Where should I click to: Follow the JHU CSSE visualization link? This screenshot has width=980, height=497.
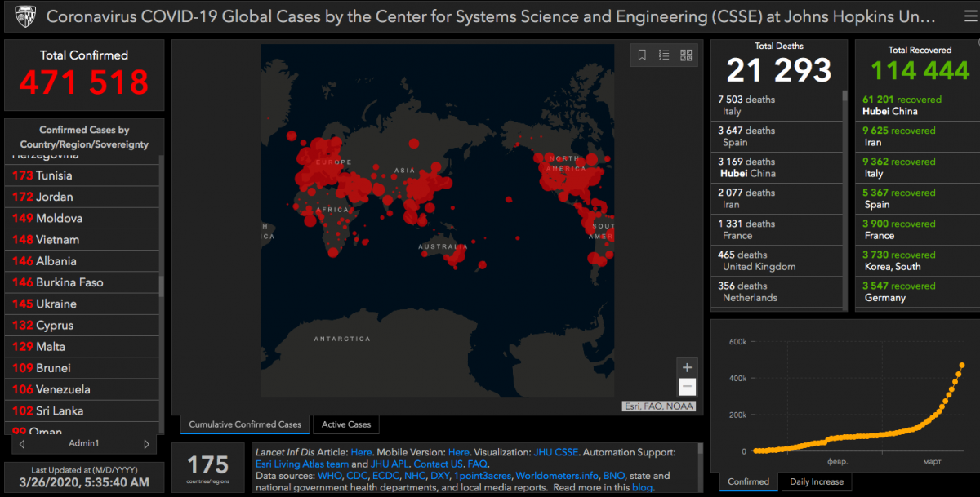point(556,452)
